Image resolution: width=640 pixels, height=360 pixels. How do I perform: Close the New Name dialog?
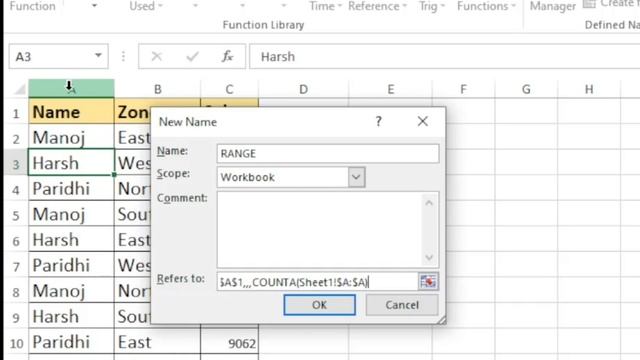pos(423,121)
